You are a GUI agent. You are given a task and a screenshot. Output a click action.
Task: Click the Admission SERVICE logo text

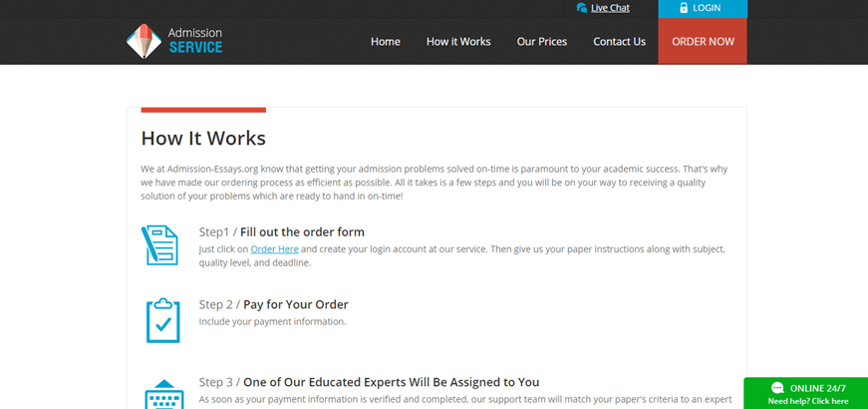(195, 41)
